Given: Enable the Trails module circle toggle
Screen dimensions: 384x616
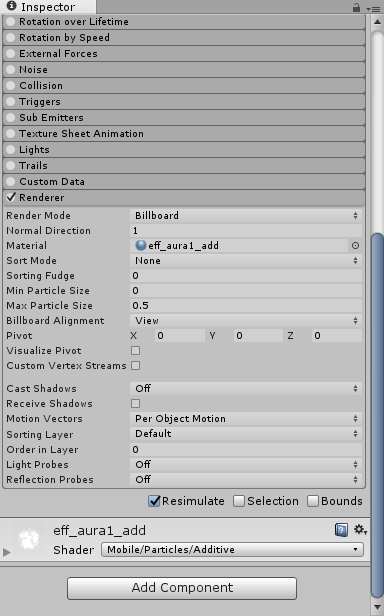Looking at the screenshot, I should (x=11, y=165).
